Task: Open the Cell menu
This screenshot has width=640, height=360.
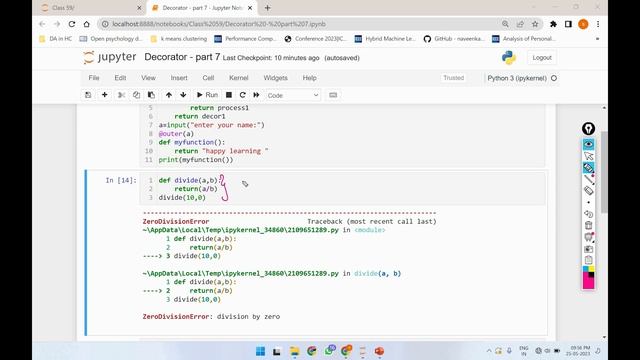Action: (208, 78)
